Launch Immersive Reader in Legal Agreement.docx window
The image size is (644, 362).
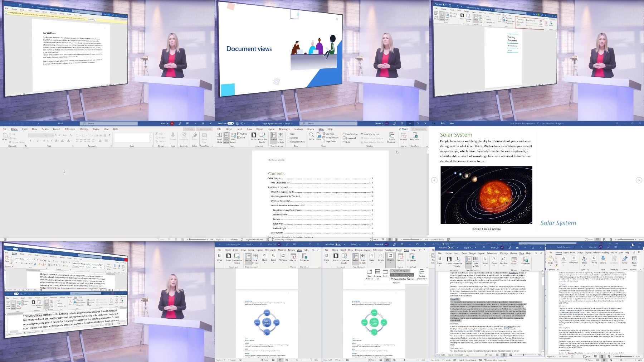[x=262, y=137]
